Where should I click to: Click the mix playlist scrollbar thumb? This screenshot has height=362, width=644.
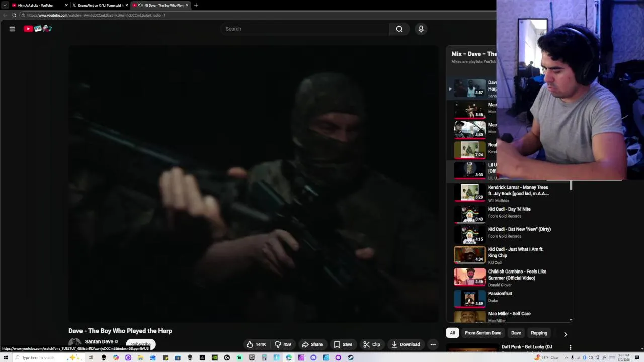[571, 186]
